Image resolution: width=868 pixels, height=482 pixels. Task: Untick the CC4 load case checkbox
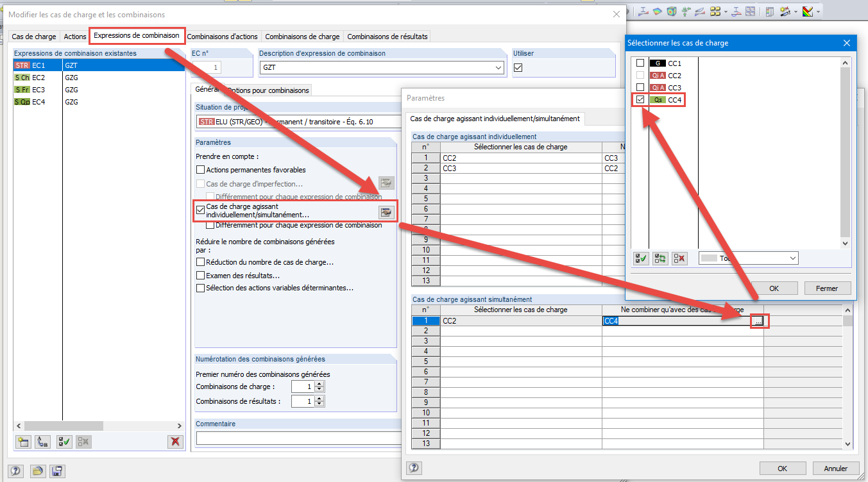click(x=640, y=99)
